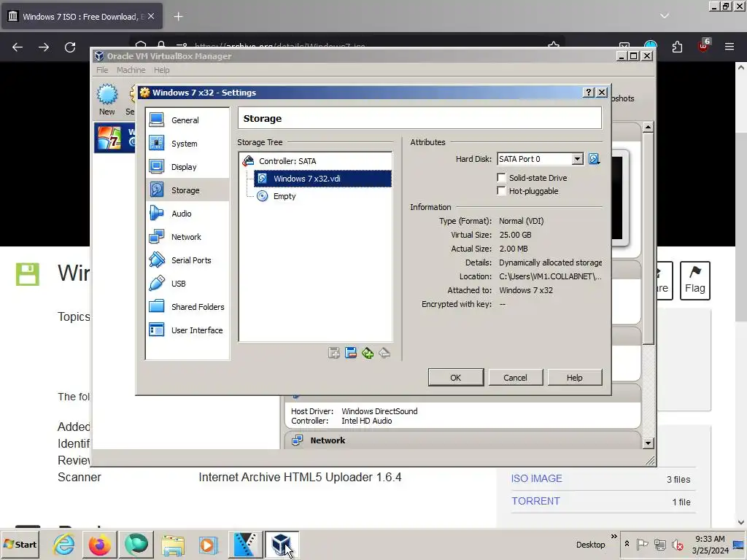The image size is (747, 560).
Task: Open Windows Media Player from taskbar
Action: tap(208, 544)
